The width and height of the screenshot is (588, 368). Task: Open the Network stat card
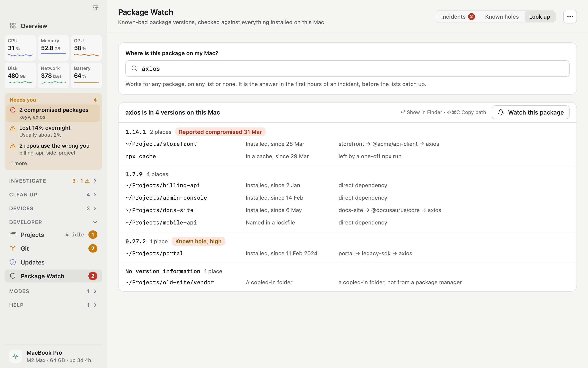pyautogui.click(x=53, y=75)
